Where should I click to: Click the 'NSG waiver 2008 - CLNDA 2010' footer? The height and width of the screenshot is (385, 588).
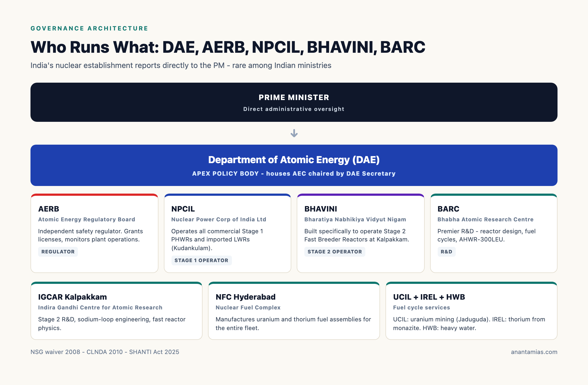105,352
